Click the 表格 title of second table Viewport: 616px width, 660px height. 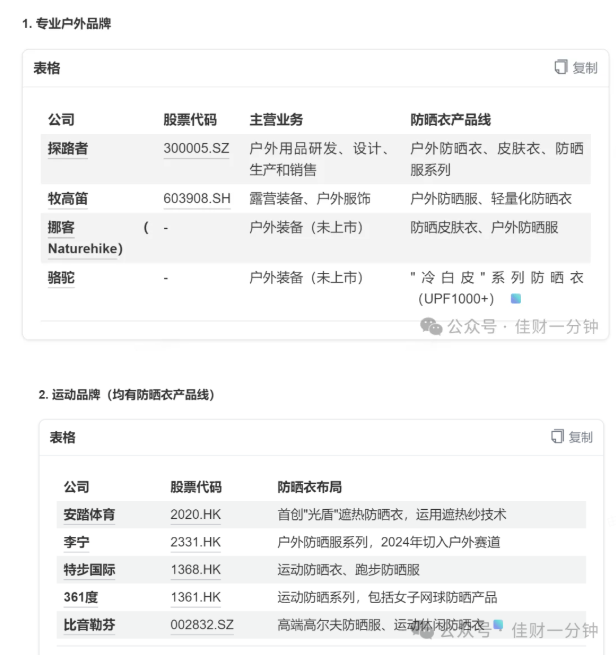(x=62, y=437)
